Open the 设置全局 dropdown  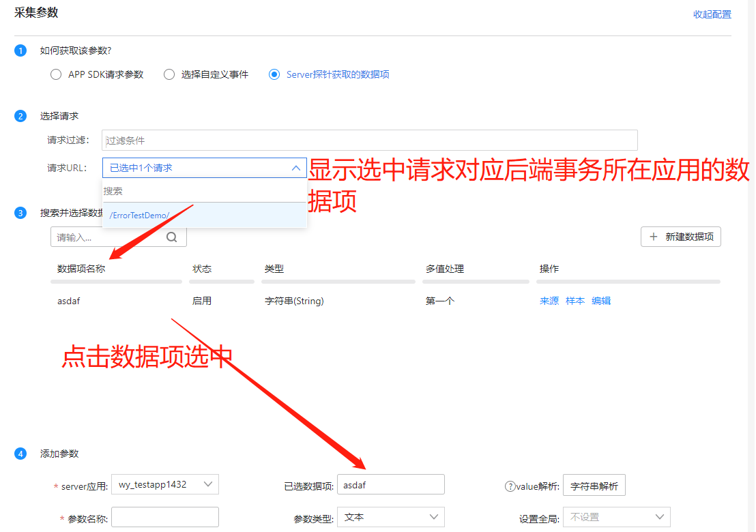coord(616,518)
